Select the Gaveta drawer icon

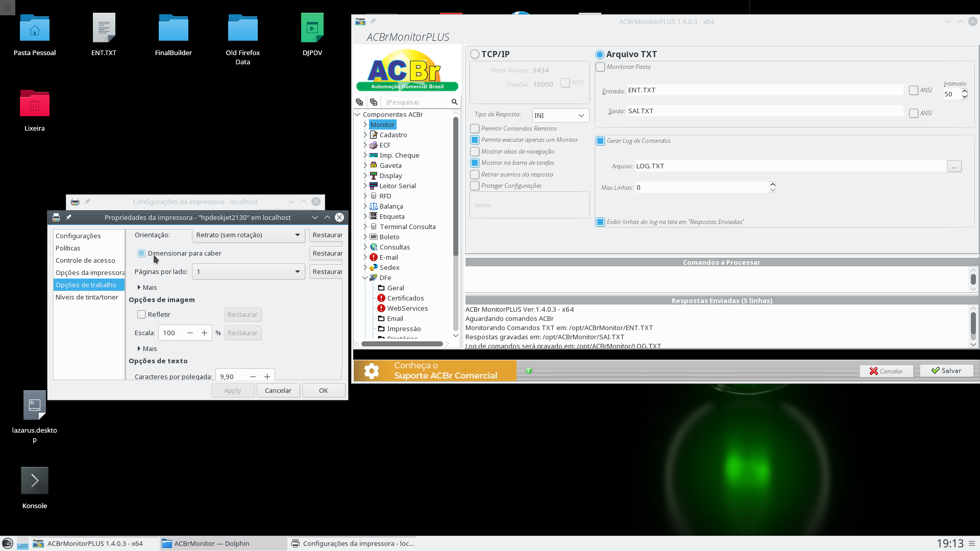pyautogui.click(x=374, y=165)
